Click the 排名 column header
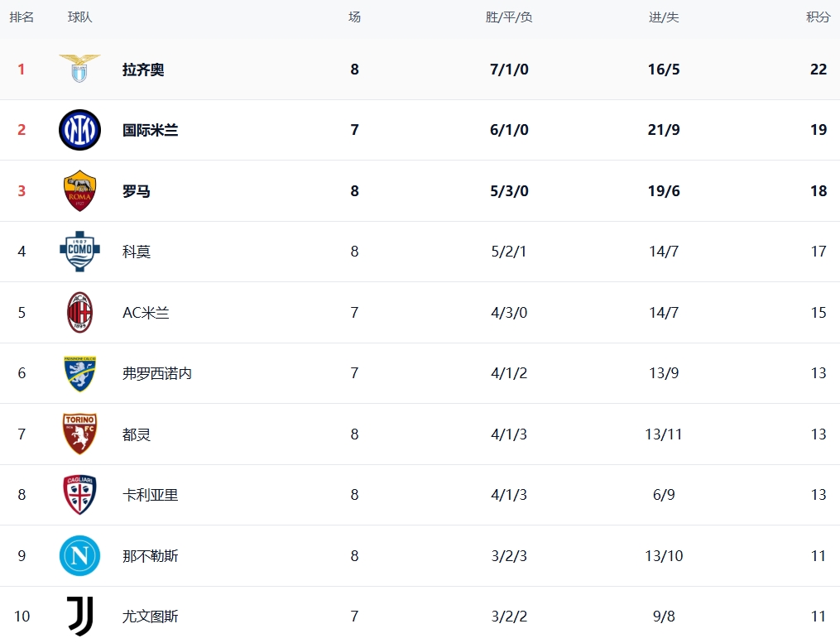 pos(22,17)
